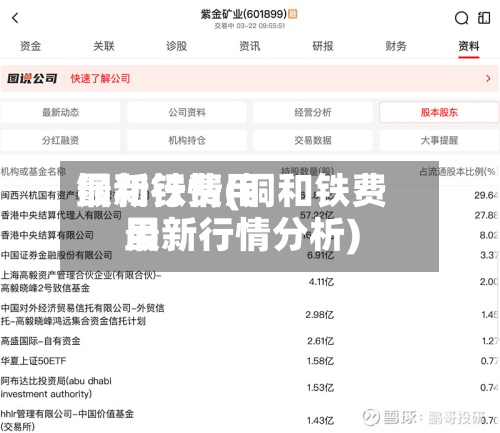Viewport: 500px width, 433px height.
Task: Switch to the 研报 tab
Action: point(323,46)
